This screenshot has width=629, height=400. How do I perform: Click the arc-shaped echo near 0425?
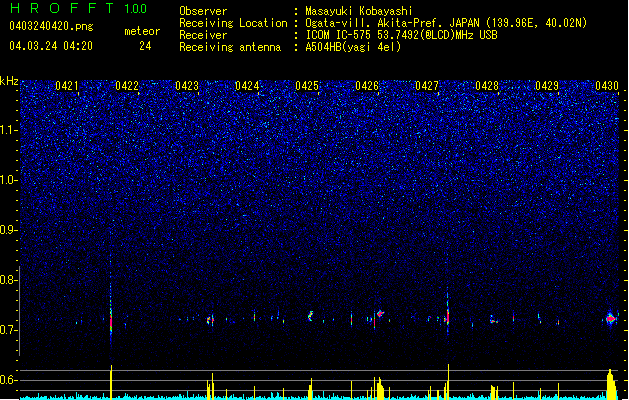[x=310, y=316]
